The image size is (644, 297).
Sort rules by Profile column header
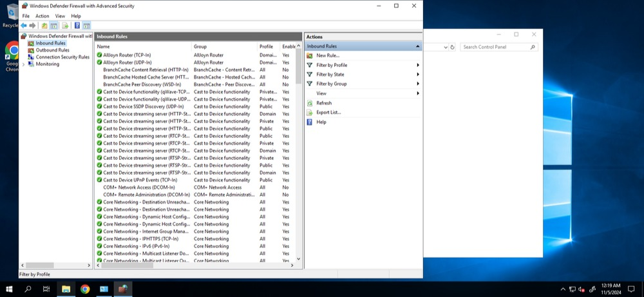pos(268,46)
